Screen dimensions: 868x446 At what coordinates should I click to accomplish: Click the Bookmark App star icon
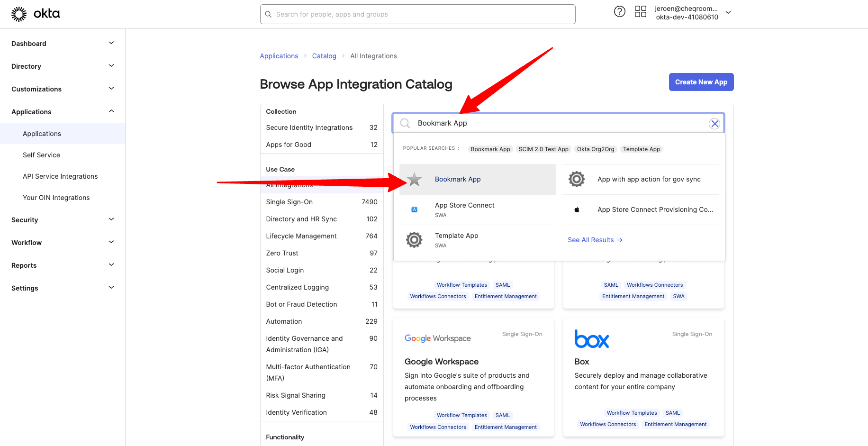(x=414, y=179)
